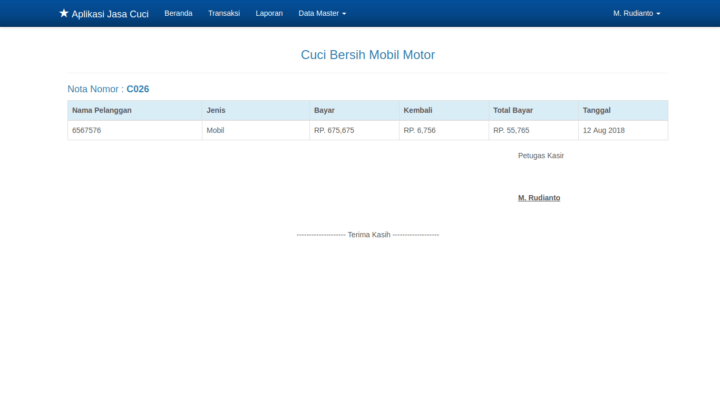
Task: Click the RP. 675,675 payment cell
Action: click(x=334, y=130)
